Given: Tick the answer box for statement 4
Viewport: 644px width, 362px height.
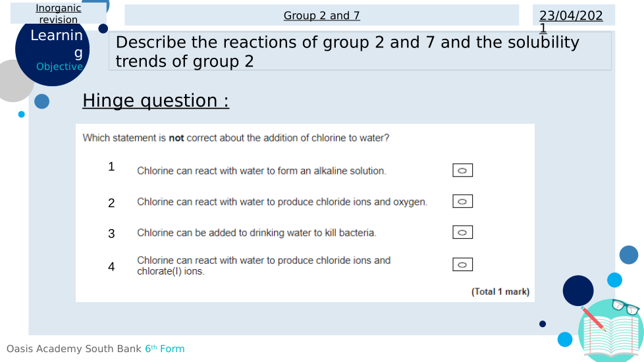Looking at the screenshot, I should coord(462,265).
